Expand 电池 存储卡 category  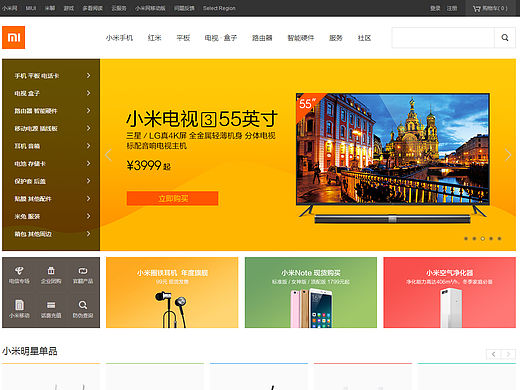[51, 164]
